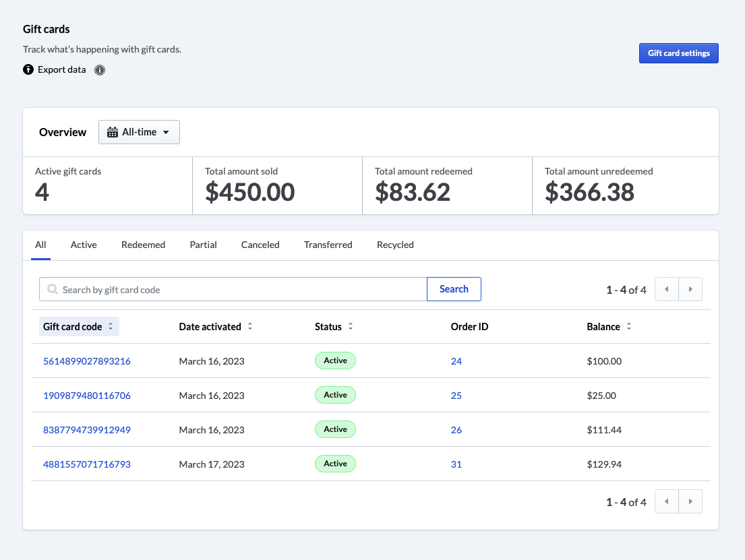
Task: Click bottom pagination previous arrow
Action: [x=667, y=502]
